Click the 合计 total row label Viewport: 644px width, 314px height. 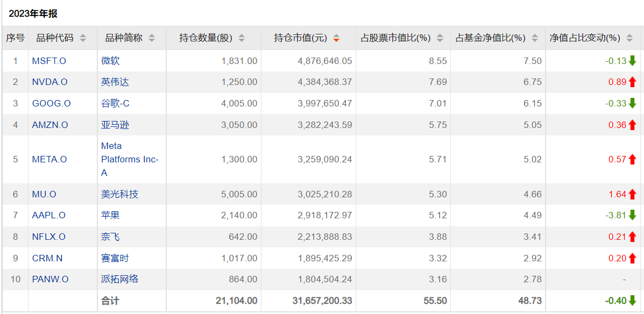[x=110, y=301]
